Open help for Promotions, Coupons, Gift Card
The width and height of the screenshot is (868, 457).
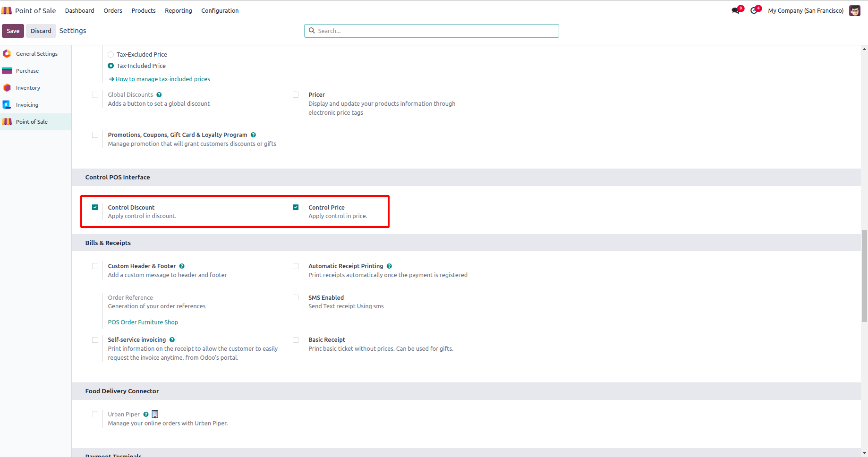(x=253, y=135)
